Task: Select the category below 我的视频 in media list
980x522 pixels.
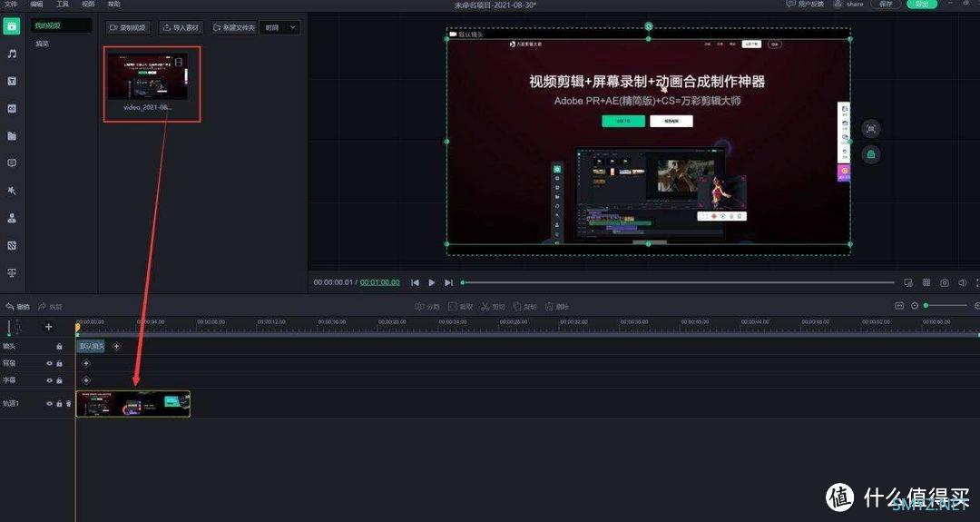Action: [43, 44]
